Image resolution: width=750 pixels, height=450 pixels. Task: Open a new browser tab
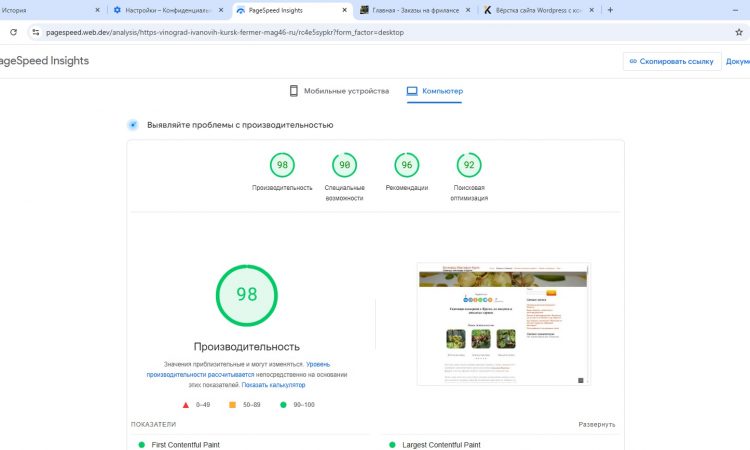pos(610,10)
